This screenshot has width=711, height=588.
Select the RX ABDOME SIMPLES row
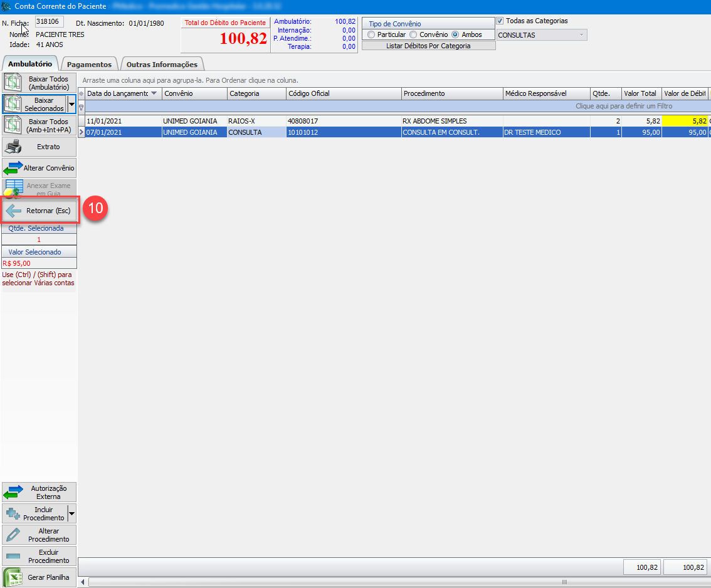[434, 121]
